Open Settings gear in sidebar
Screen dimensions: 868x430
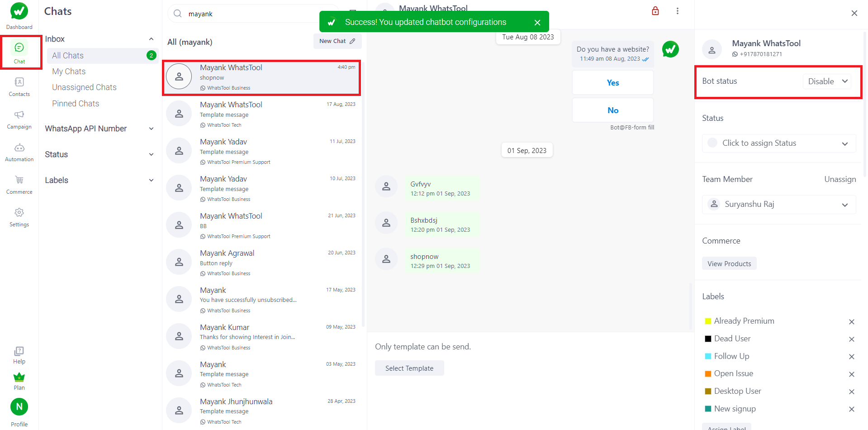[19, 217]
